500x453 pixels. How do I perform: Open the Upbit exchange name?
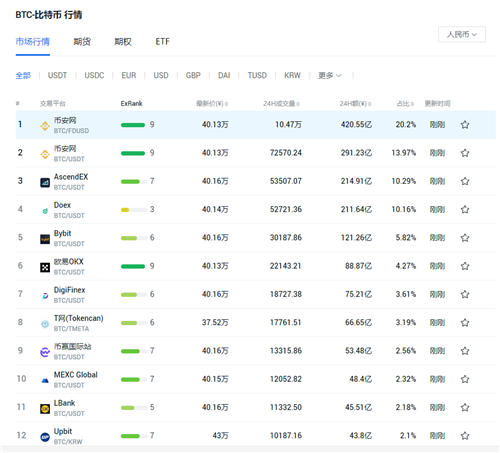63,431
